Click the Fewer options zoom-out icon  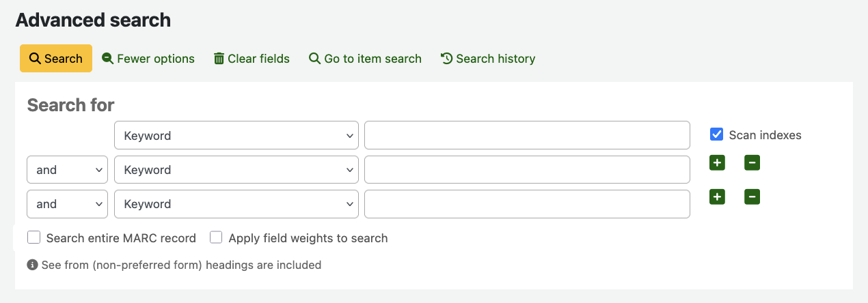tap(107, 59)
